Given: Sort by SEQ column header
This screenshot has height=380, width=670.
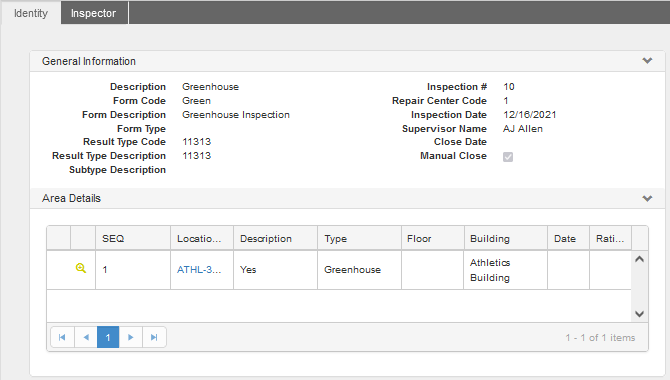Looking at the screenshot, I should pyautogui.click(x=133, y=239).
